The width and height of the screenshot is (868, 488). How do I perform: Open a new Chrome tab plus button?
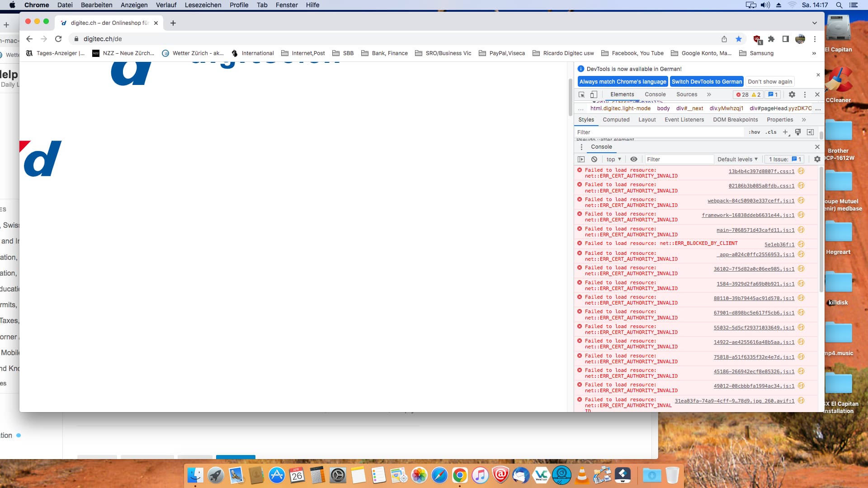(x=173, y=23)
